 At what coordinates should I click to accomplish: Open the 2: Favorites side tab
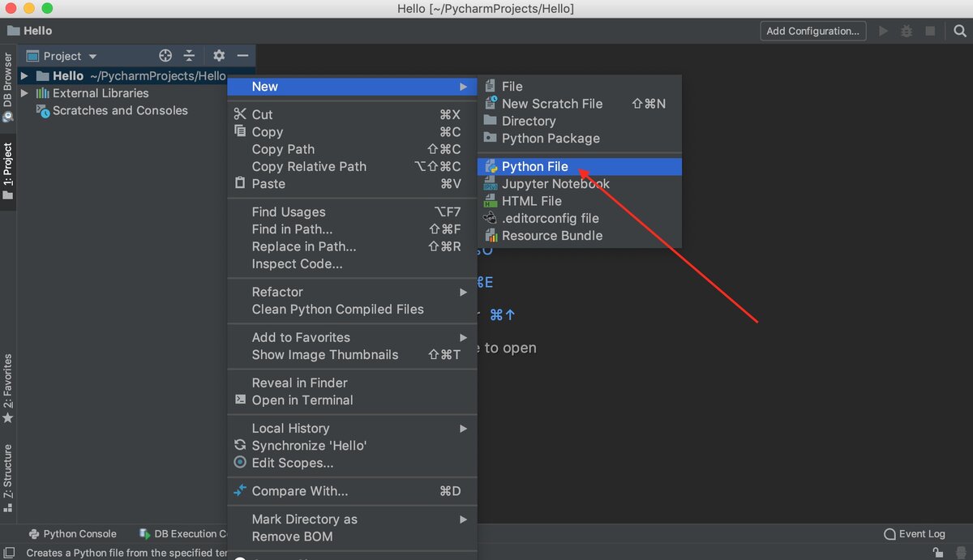click(x=8, y=389)
